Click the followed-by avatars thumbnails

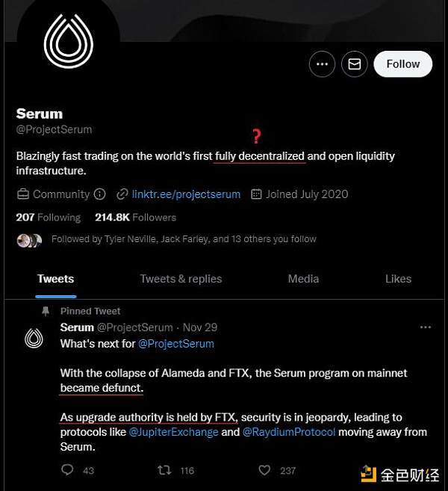[30, 240]
